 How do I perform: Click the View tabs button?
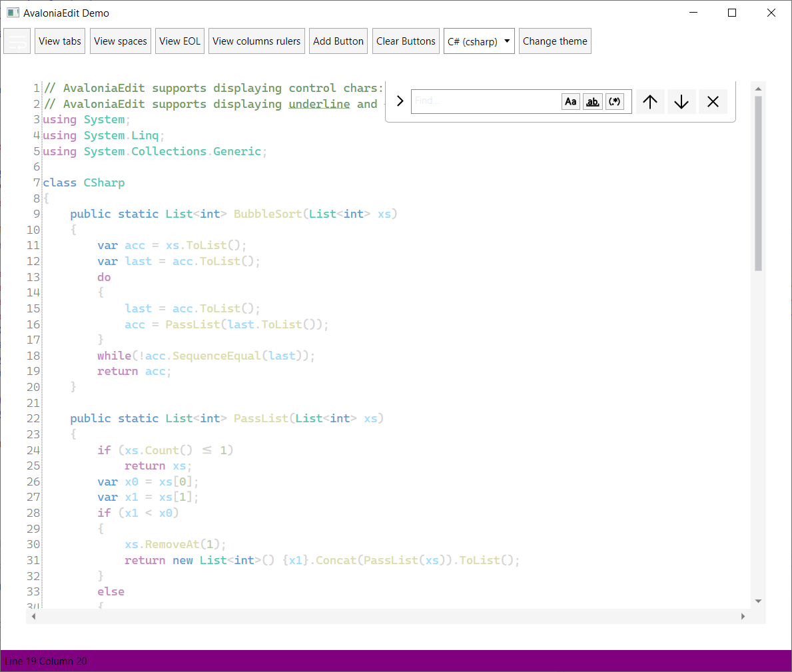pyautogui.click(x=59, y=41)
